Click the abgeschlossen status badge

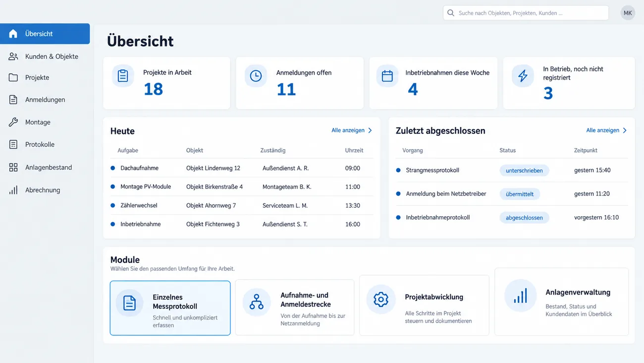(x=524, y=218)
